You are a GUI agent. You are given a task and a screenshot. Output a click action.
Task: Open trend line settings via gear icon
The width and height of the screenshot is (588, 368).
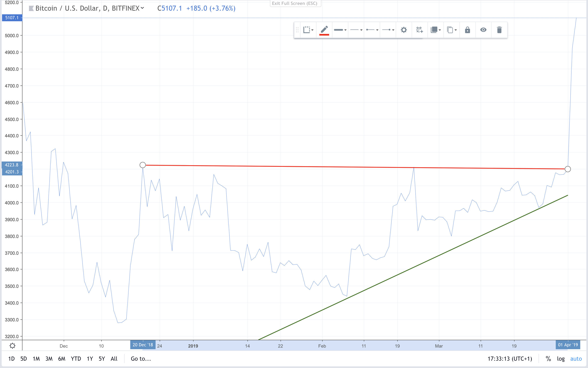point(404,30)
